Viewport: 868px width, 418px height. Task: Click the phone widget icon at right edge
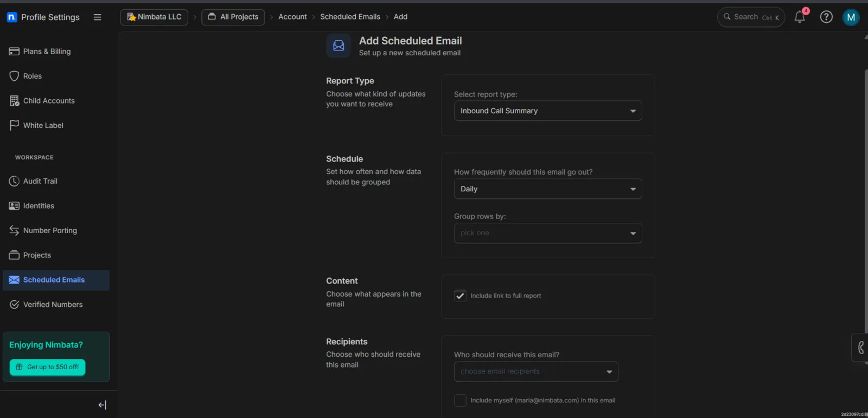(860, 348)
